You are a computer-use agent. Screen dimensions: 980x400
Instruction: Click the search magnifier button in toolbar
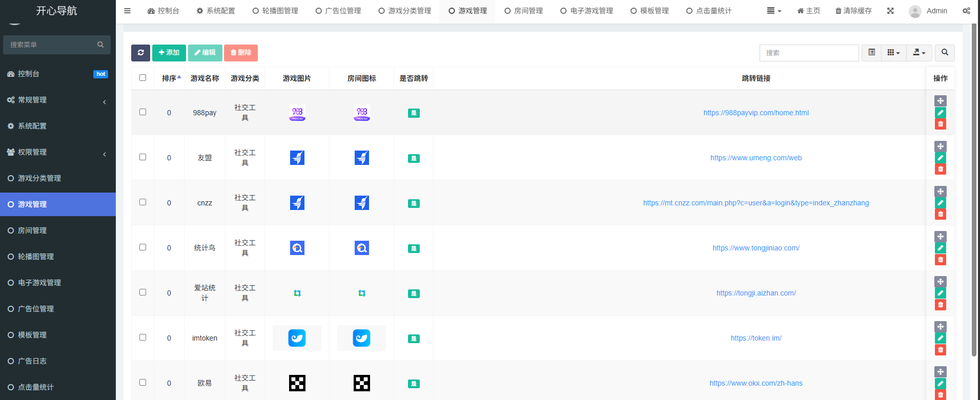coord(945,53)
